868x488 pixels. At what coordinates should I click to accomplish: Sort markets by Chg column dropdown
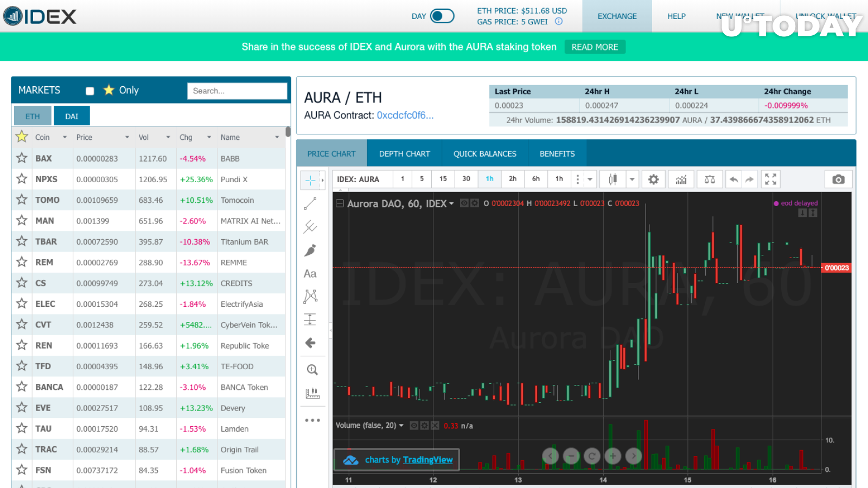point(209,137)
